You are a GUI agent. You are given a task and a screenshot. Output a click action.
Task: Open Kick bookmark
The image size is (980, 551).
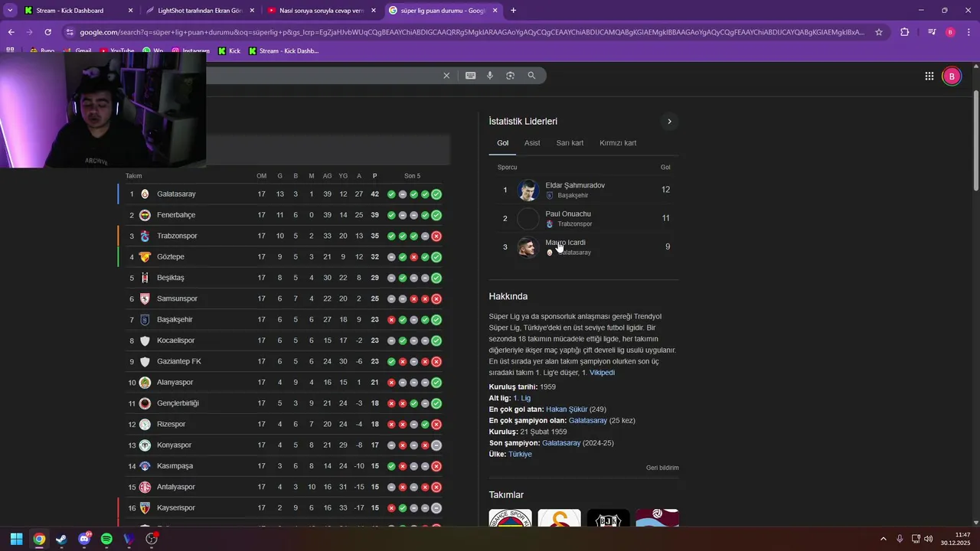point(229,51)
